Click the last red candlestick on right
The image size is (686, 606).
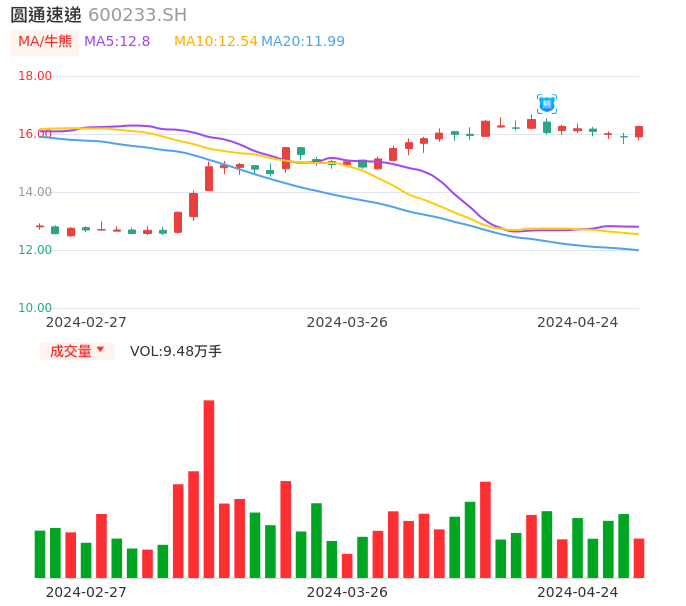[639, 132]
